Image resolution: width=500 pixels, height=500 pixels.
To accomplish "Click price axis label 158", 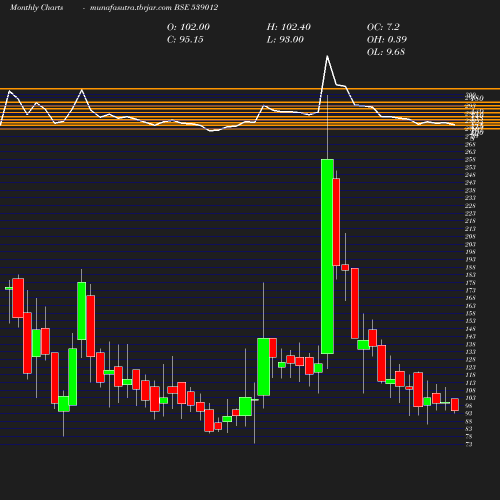I will coord(470,313).
